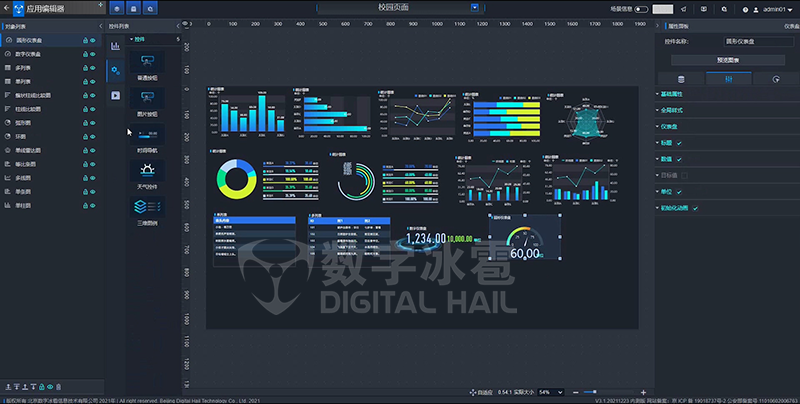This screenshot has height=404, width=800.
Task: Click the publish paper-plane icon
Action: click(684, 9)
